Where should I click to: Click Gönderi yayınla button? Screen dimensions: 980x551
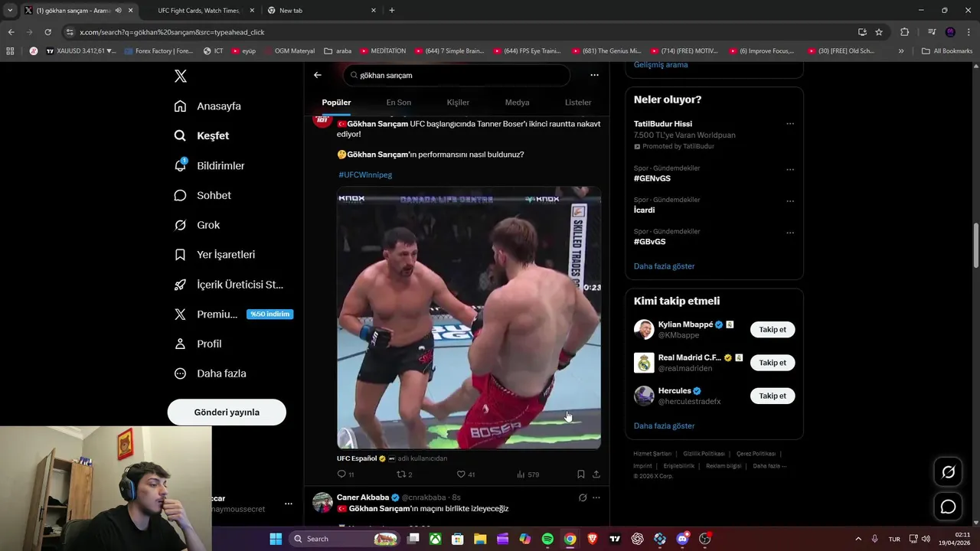[x=227, y=412]
